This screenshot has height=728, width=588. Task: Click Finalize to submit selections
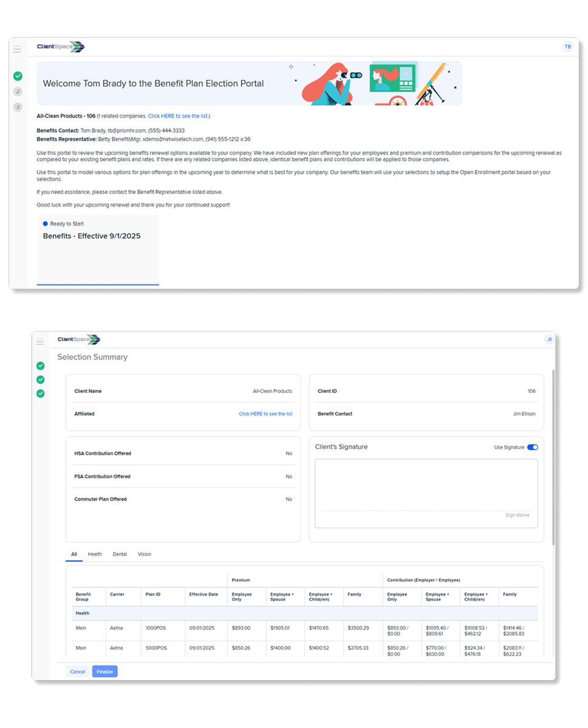(x=104, y=672)
